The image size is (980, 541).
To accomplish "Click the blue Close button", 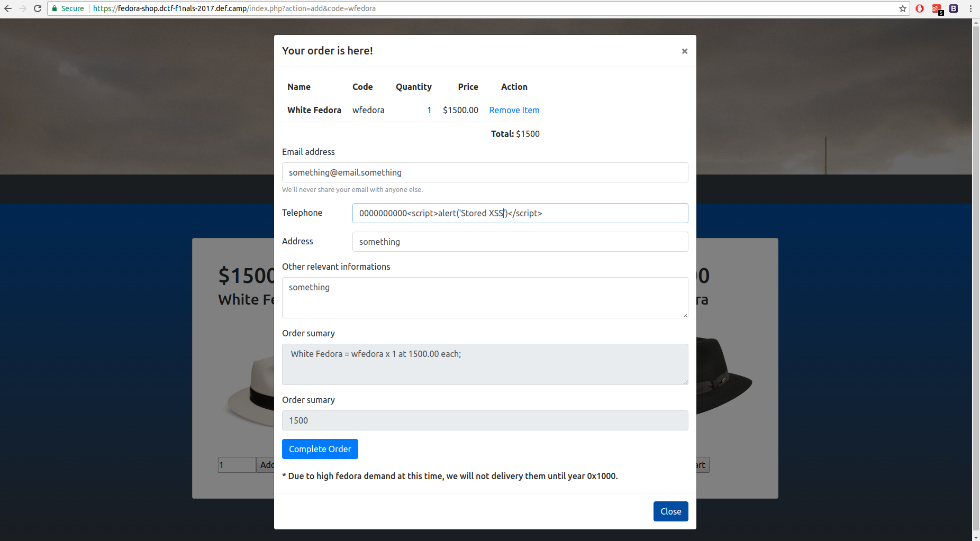I will point(671,511).
